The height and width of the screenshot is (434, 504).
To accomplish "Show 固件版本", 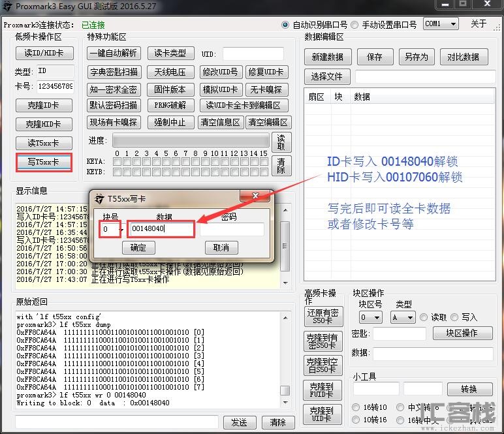I will click(170, 89).
